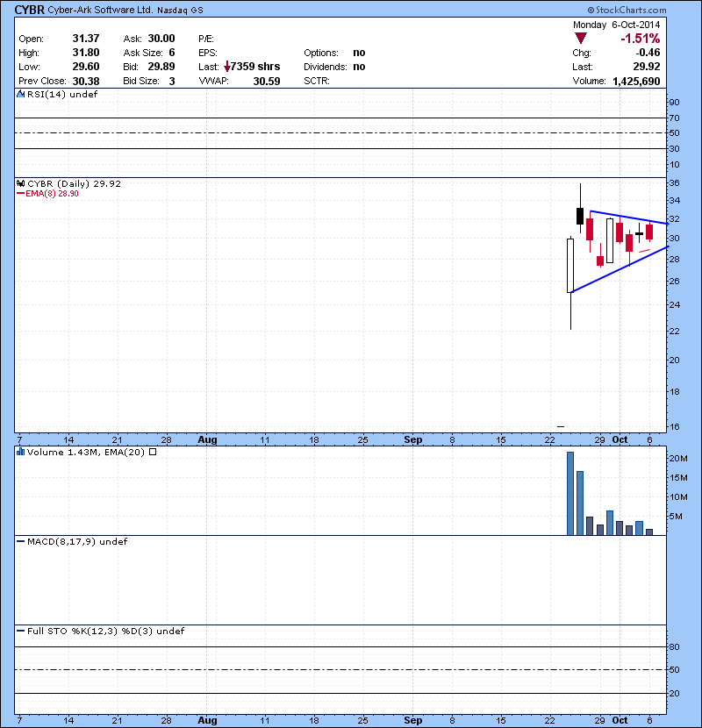Click the Open price 31.37
702x728 pixels.
(x=86, y=39)
